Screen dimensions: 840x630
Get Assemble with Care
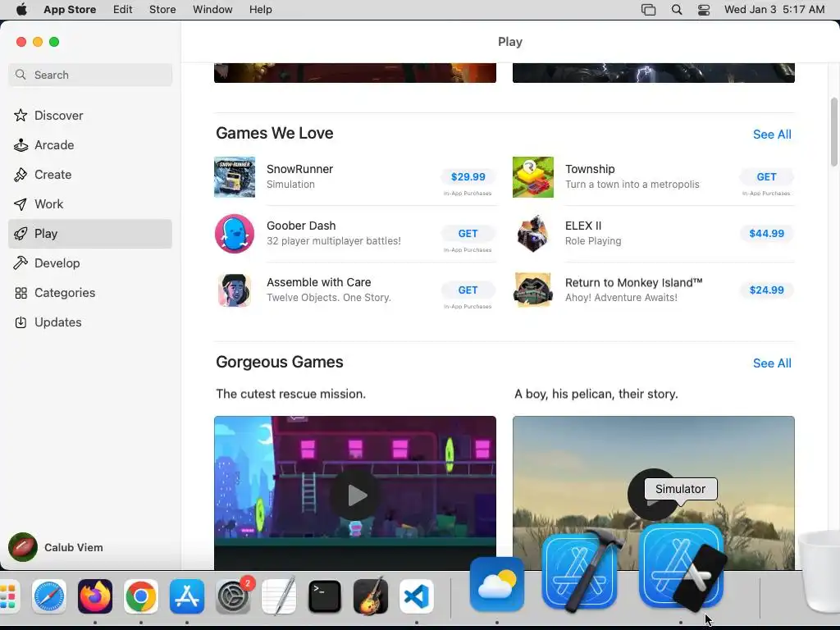468,290
